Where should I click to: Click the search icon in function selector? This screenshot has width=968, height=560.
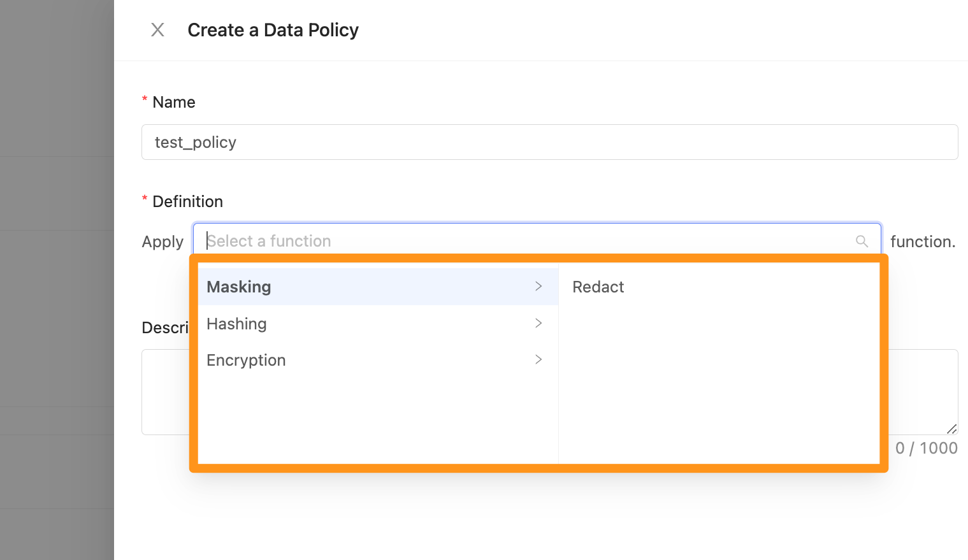click(x=862, y=241)
